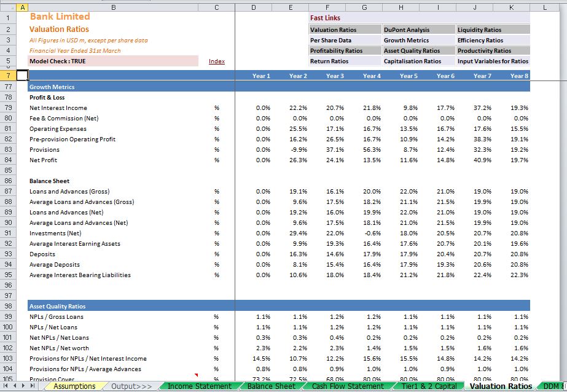Jump to Return Ratios fast link
Viewport: 567px width, 392px height.
coord(345,61)
